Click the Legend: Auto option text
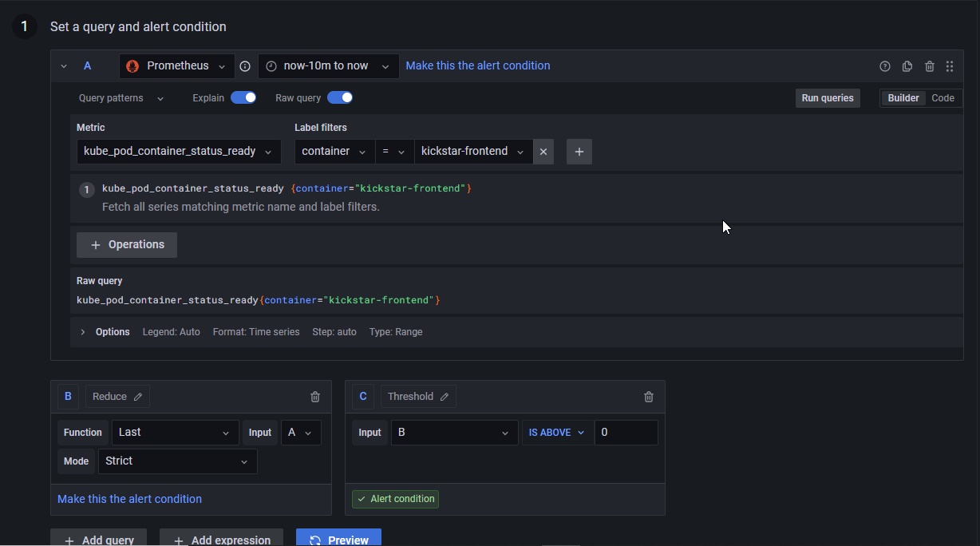 coord(172,332)
